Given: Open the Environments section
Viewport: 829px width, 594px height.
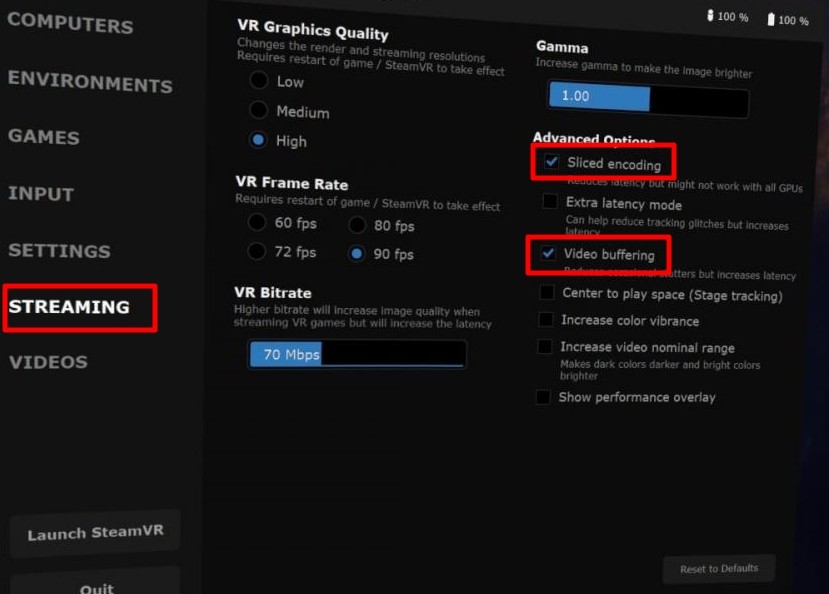Looking at the screenshot, I should click(x=90, y=81).
